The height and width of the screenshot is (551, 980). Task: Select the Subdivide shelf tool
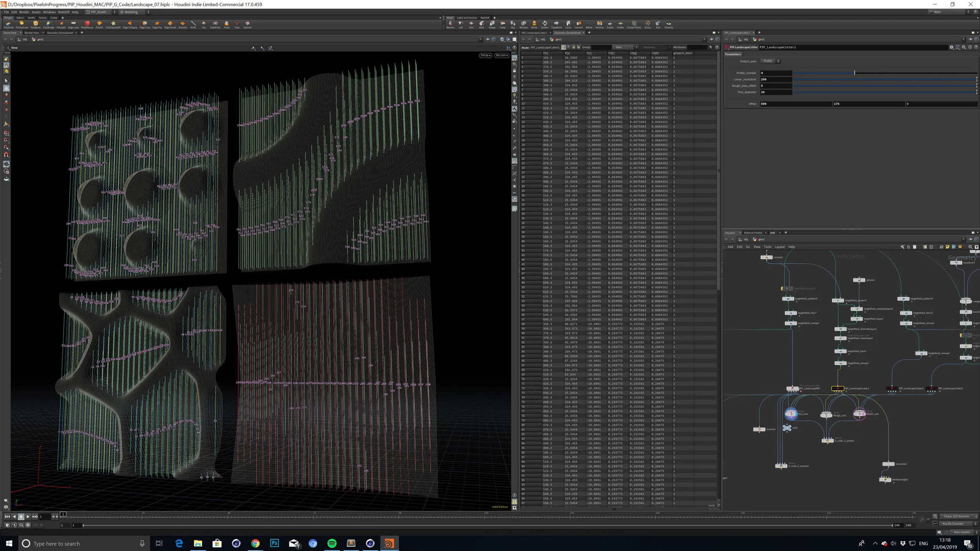pyautogui.click(x=215, y=25)
